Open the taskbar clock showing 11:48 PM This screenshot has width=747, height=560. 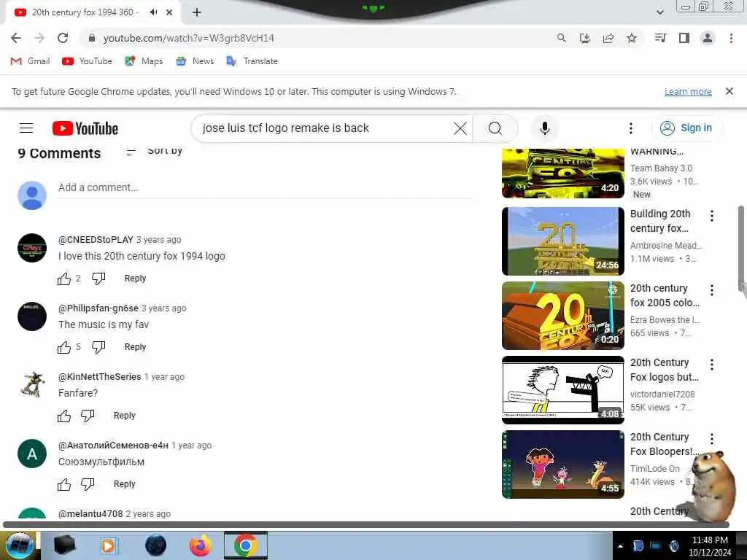(x=709, y=546)
